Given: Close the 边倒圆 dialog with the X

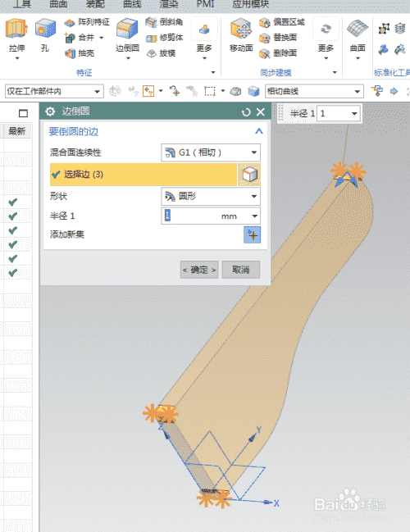Looking at the screenshot, I should [x=260, y=112].
